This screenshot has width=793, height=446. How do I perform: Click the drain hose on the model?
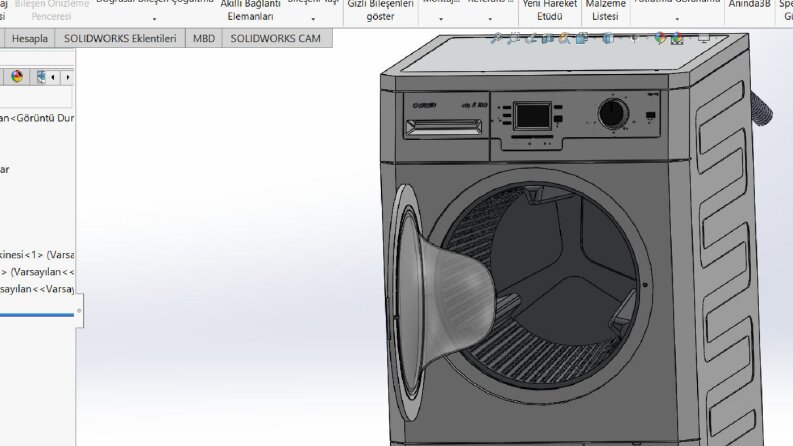(x=761, y=108)
